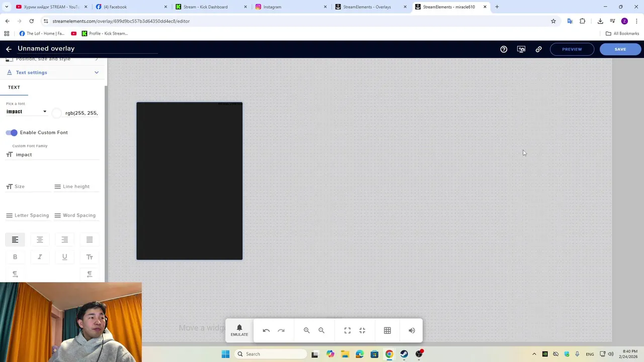The image size is (644, 362).
Task: Open Steam from the taskbar
Action: coord(404,354)
